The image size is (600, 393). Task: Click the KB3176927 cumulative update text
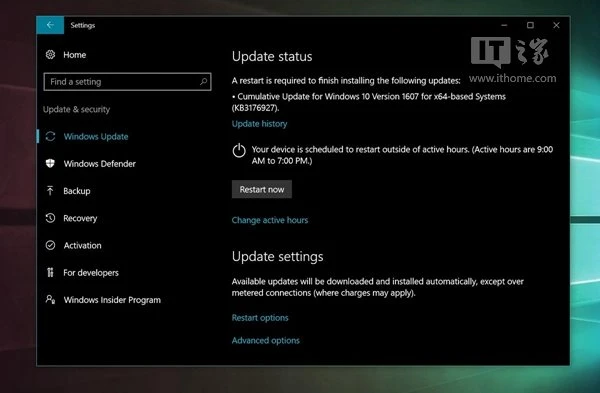coord(369,102)
